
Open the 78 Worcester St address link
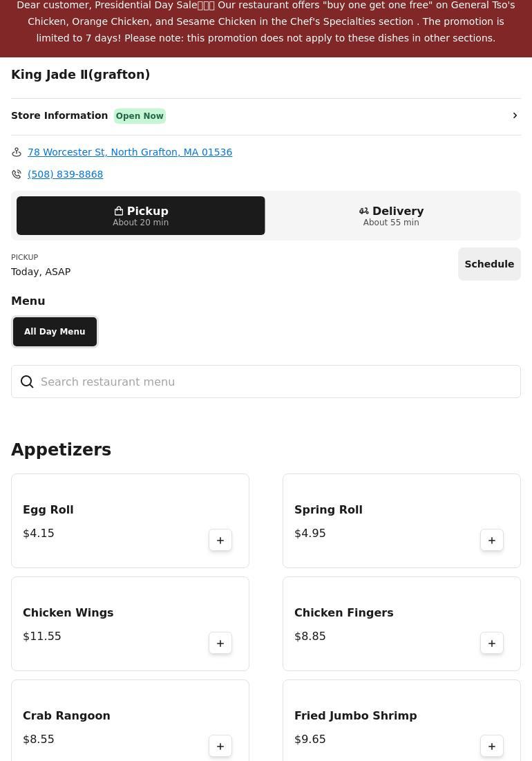click(x=130, y=152)
